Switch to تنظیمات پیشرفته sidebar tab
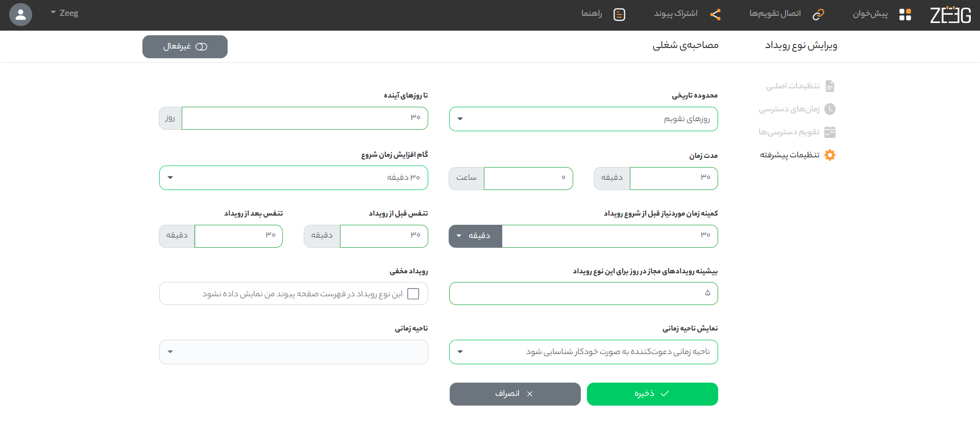Screen dimensions: 980x424 [x=790, y=155]
